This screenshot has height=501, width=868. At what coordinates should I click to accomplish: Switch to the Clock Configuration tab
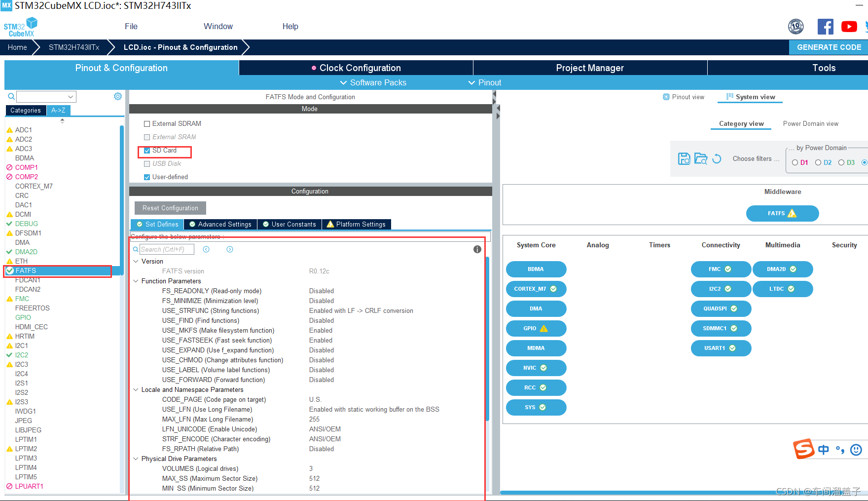click(356, 68)
